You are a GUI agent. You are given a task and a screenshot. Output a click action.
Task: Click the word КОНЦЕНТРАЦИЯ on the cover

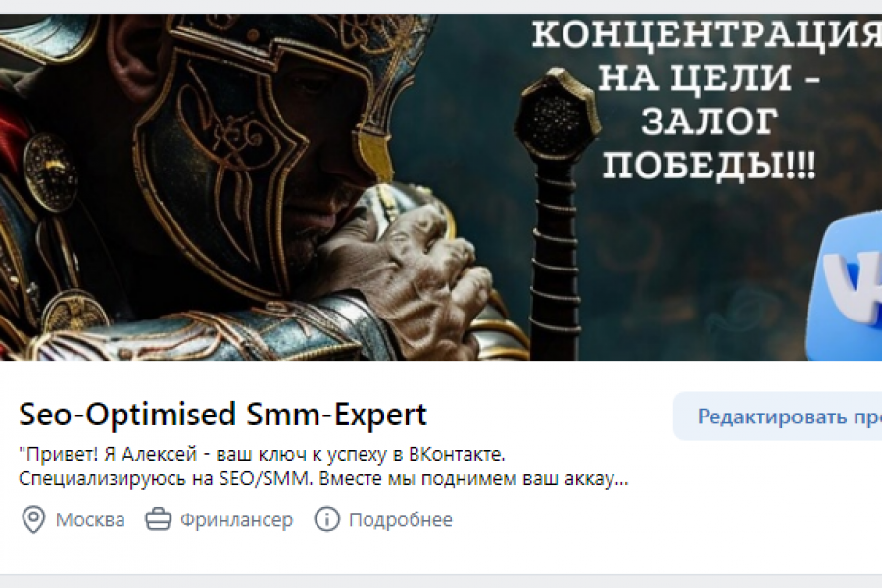pyautogui.click(x=707, y=35)
